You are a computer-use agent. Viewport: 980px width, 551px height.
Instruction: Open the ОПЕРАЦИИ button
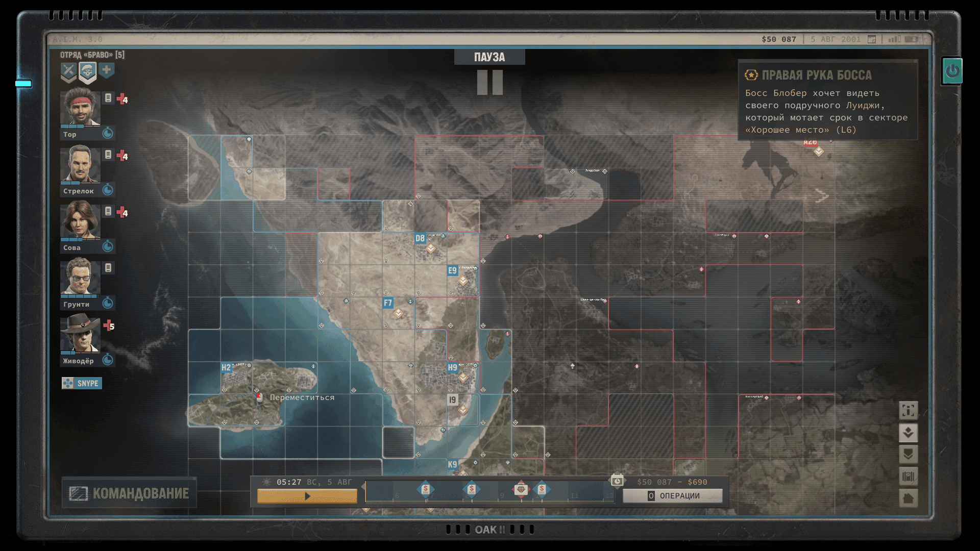673,496
